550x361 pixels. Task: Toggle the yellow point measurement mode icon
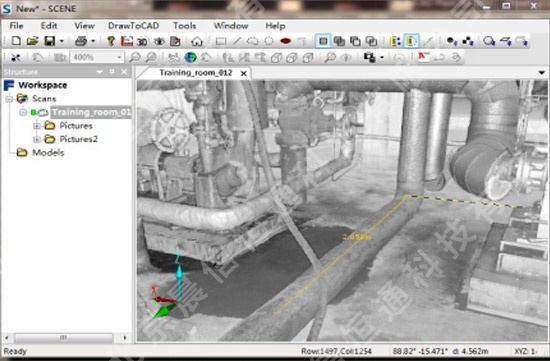click(x=395, y=41)
